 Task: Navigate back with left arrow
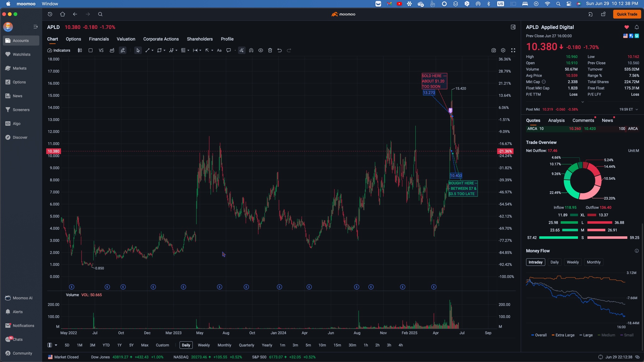(x=75, y=14)
